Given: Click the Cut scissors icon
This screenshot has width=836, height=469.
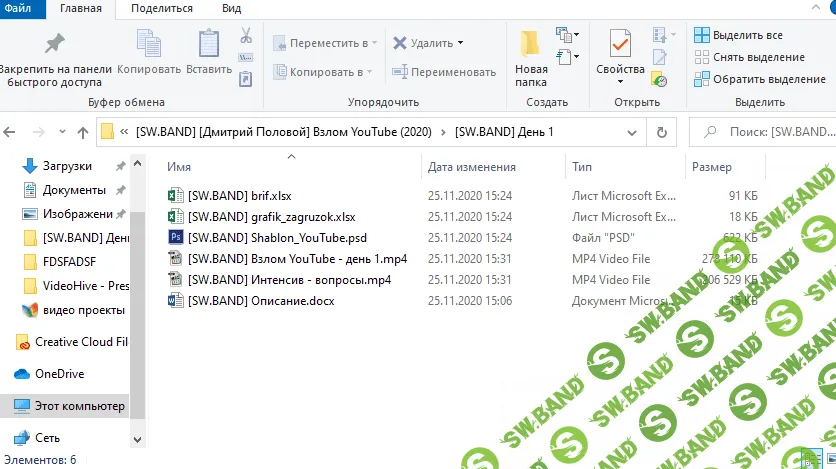Looking at the screenshot, I should [x=246, y=35].
